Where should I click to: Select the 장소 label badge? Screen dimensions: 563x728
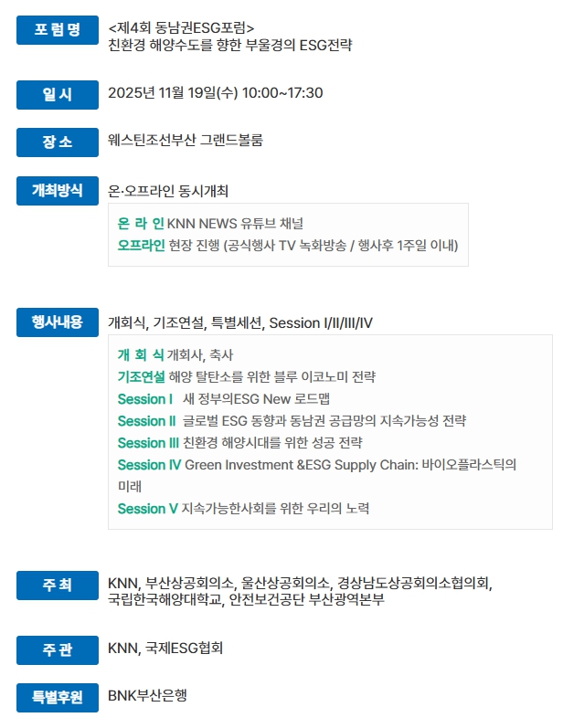(x=57, y=142)
